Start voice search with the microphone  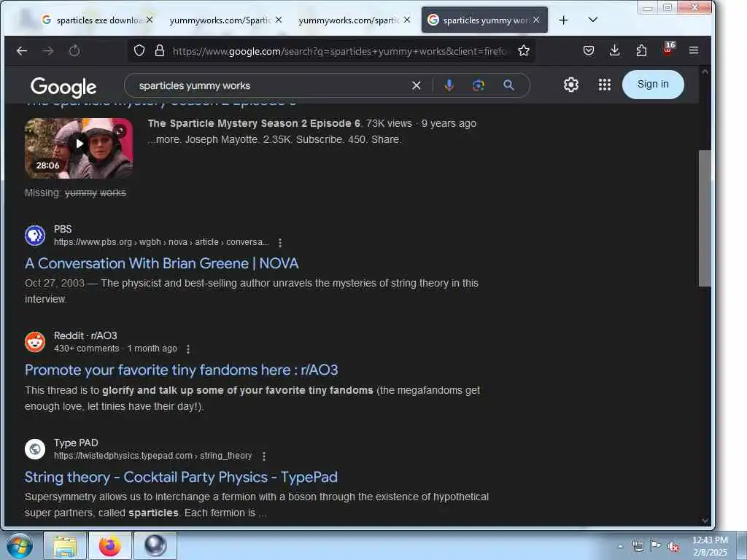tap(449, 86)
